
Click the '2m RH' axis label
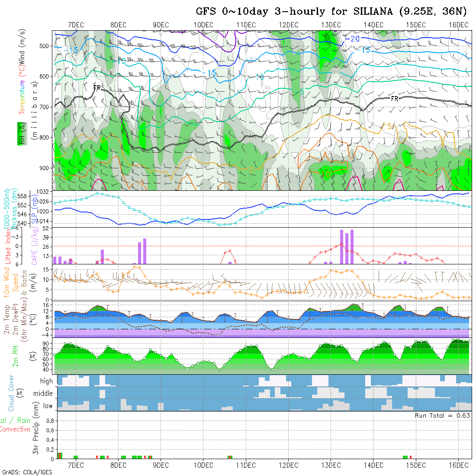point(15,355)
